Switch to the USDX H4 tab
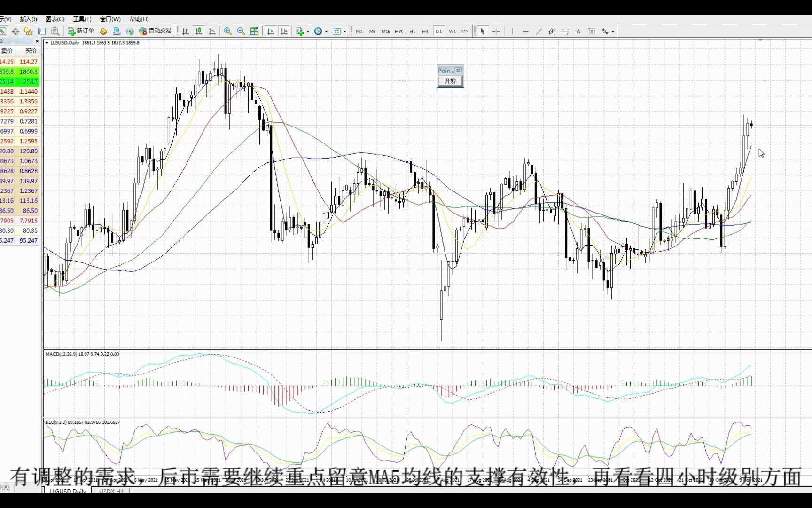 [110, 491]
